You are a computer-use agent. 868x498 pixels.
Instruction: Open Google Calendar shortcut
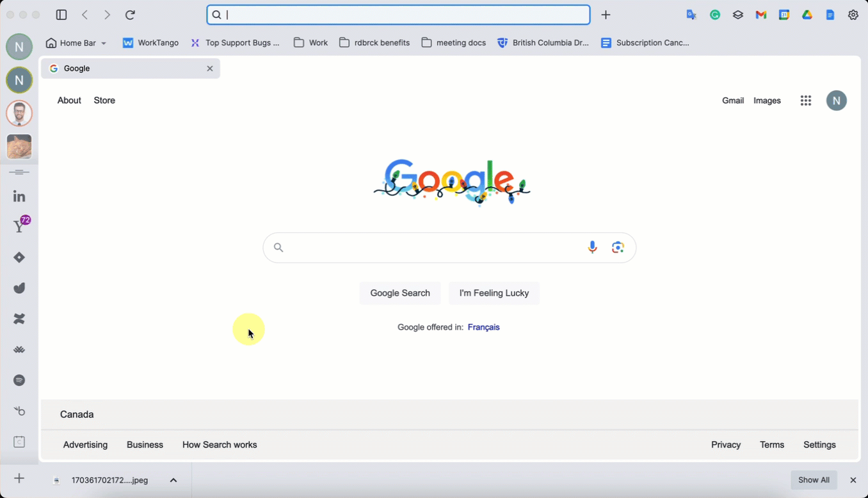pos(784,15)
